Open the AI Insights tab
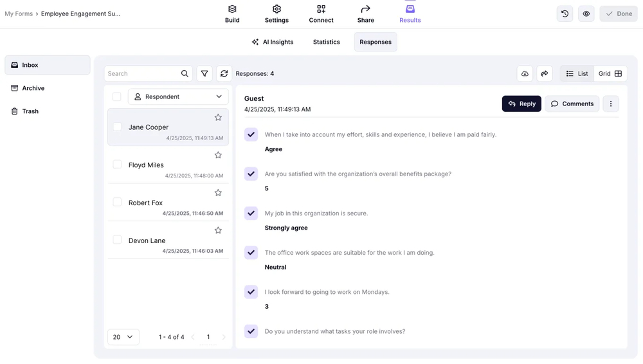 click(272, 42)
